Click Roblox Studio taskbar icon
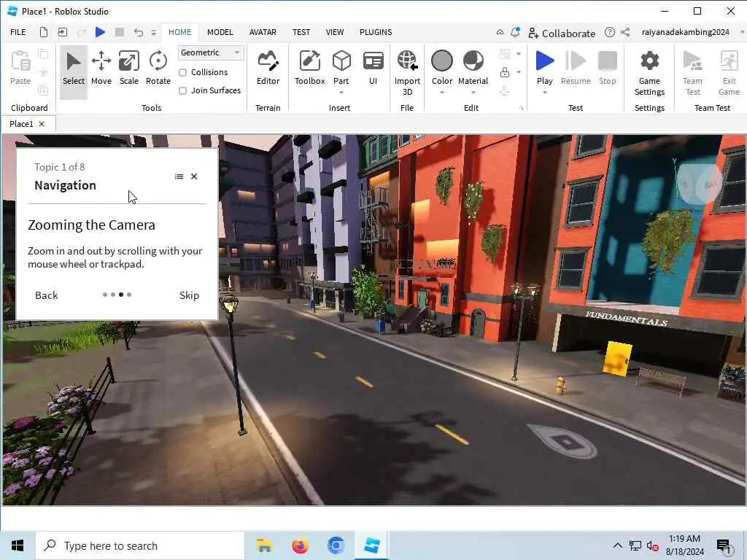 pos(371,545)
